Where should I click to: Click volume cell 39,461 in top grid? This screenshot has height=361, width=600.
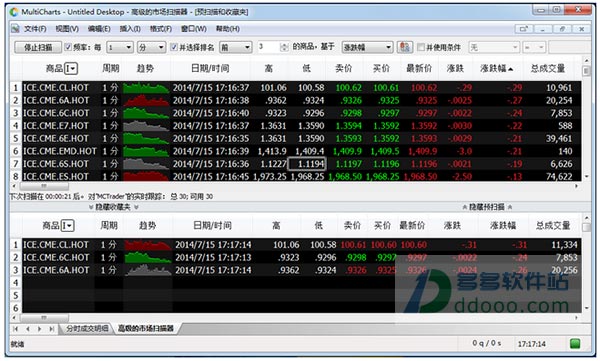pos(559,139)
